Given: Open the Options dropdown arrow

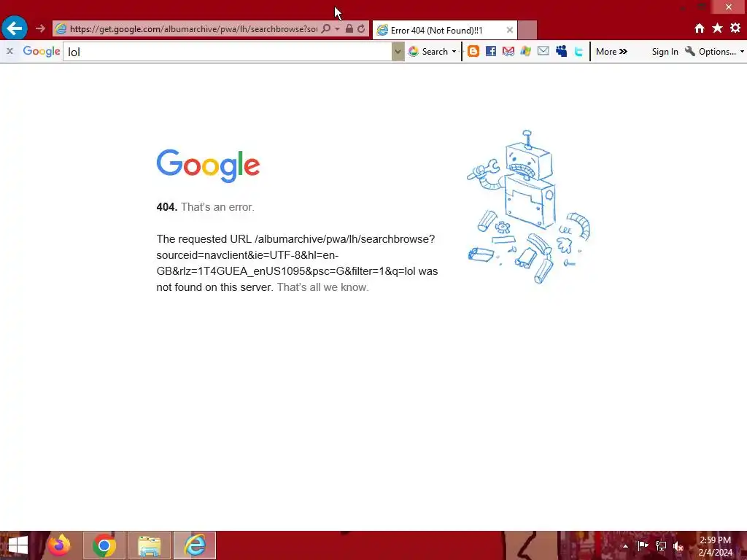Looking at the screenshot, I should click(x=742, y=52).
